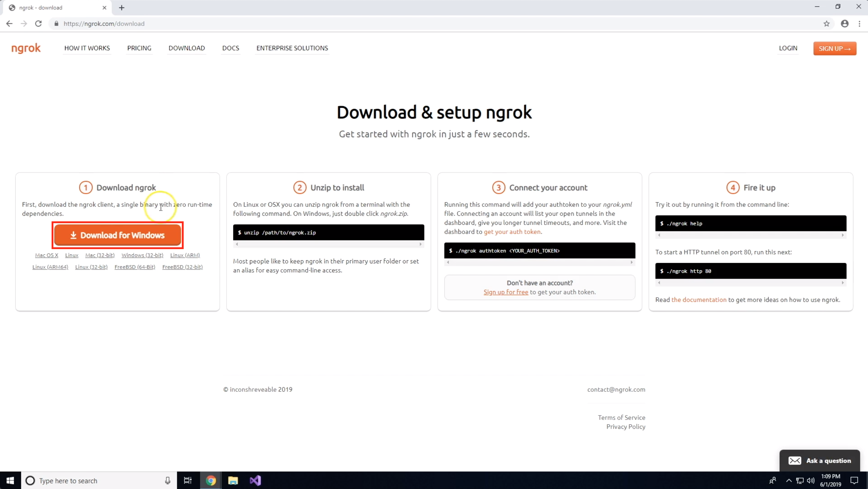Choose the FreeBSD (64-Bit) download link
Image resolution: width=868 pixels, height=489 pixels.
(x=135, y=267)
